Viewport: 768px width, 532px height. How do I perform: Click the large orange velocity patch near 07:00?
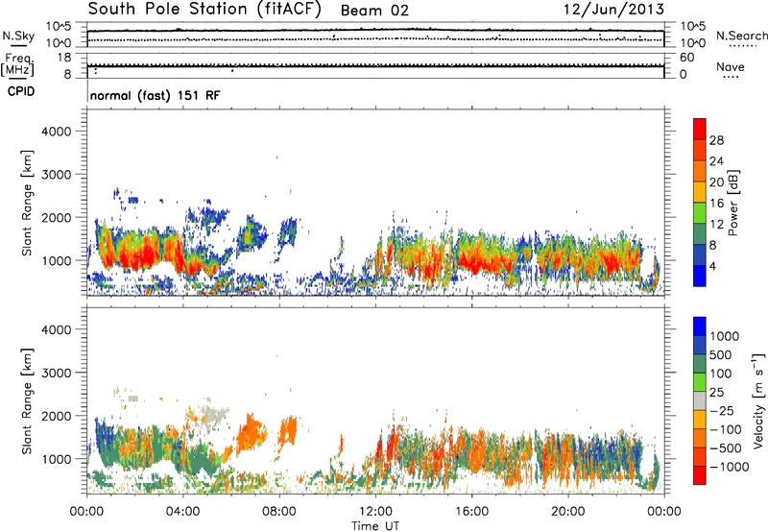tap(252, 433)
